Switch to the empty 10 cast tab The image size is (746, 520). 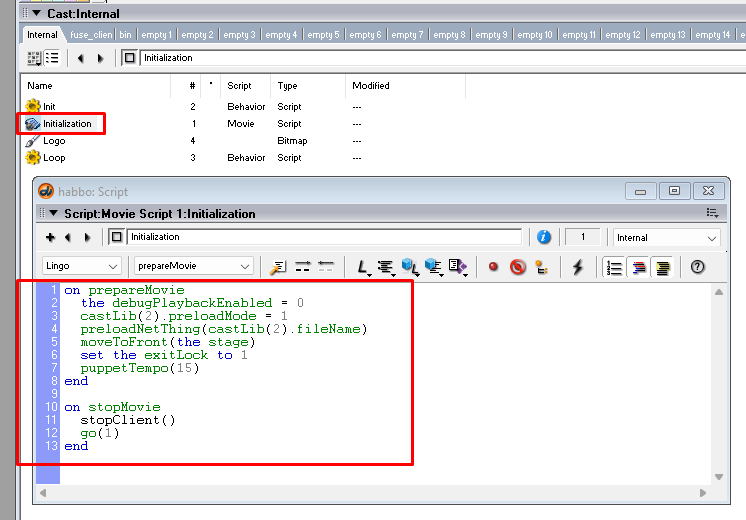coord(535,35)
